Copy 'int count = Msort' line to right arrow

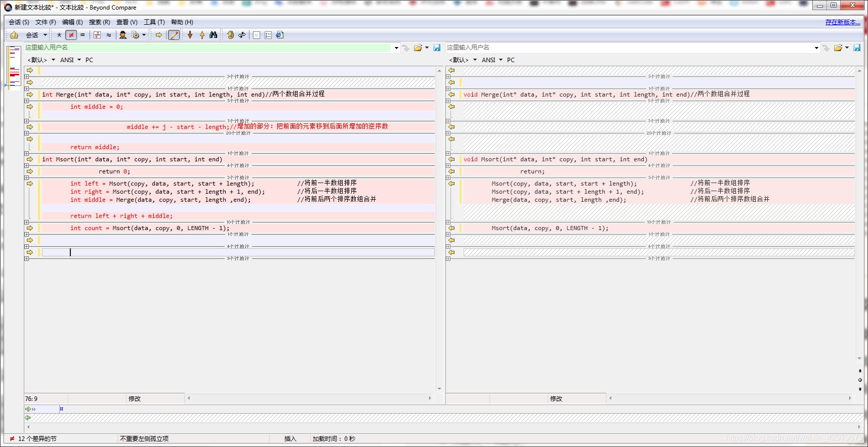tap(30, 228)
